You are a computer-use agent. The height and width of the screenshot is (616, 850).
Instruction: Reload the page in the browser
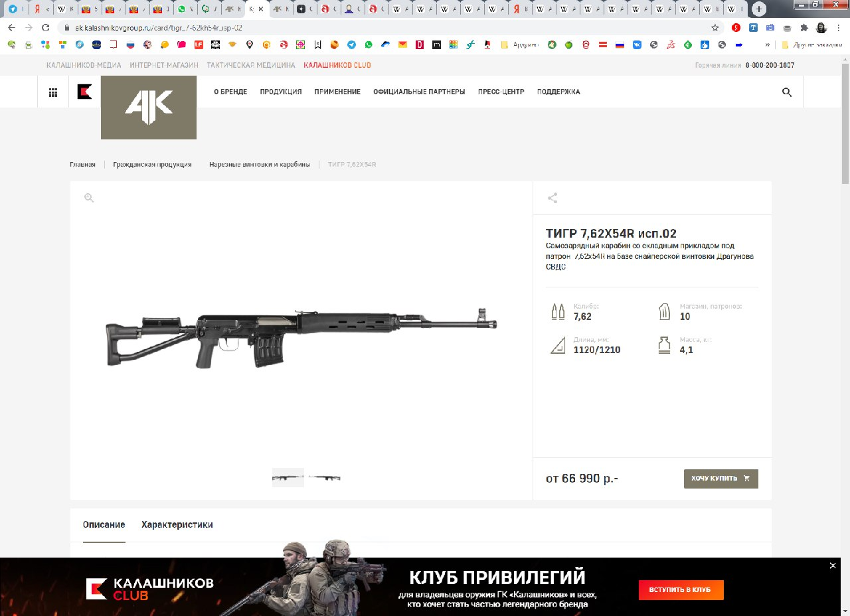[x=46, y=28]
